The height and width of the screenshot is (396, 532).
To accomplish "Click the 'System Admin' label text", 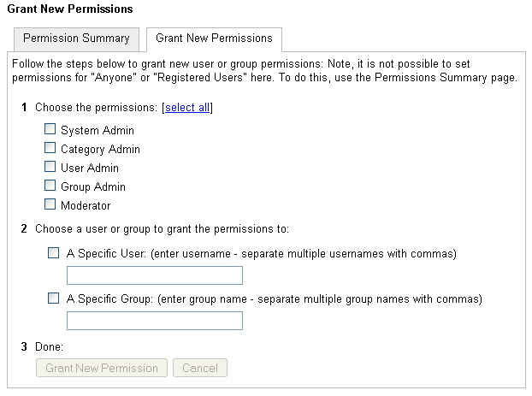I will [98, 131].
